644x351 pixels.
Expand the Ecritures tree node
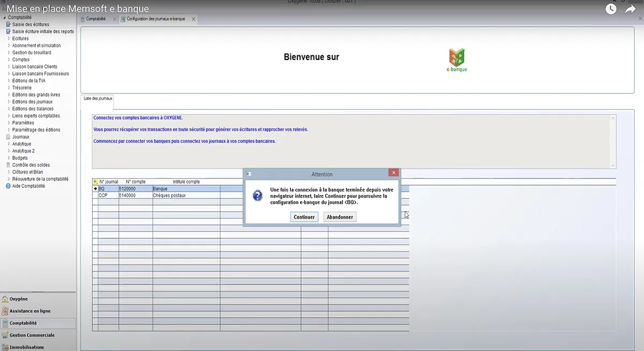[9, 39]
